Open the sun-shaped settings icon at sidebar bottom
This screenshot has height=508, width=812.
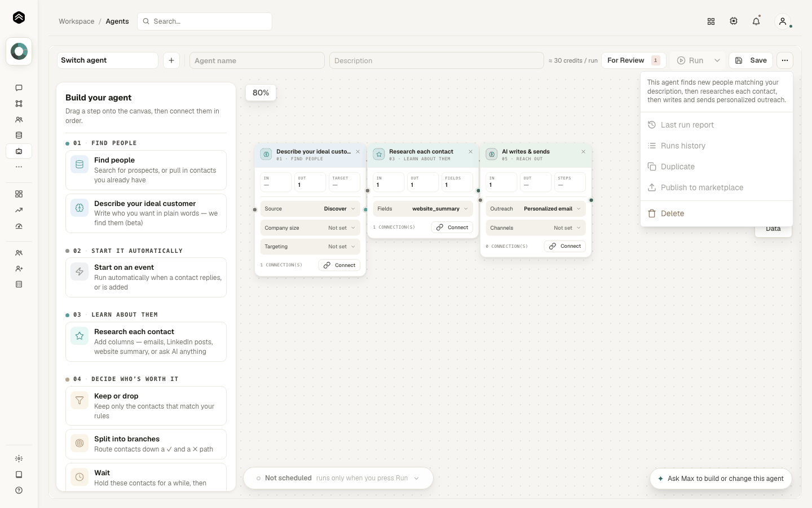[x=19, y=458]
